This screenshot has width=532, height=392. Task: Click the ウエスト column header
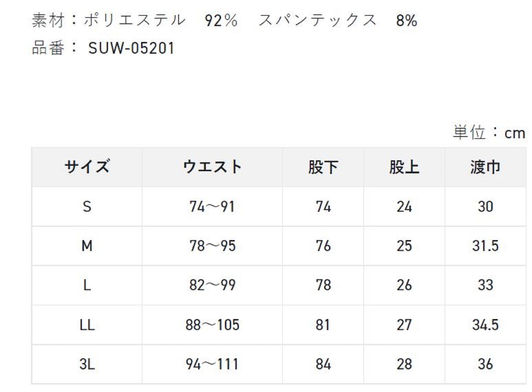coord(212,167)
